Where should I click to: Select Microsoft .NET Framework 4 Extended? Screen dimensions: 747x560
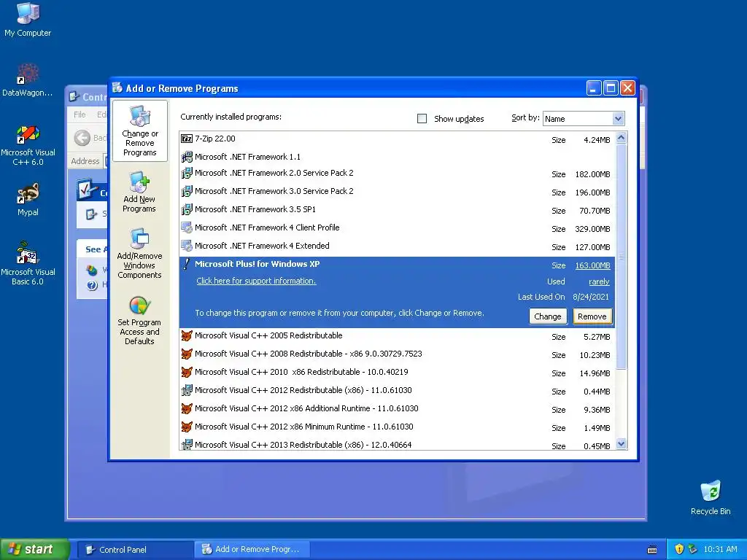398,246
